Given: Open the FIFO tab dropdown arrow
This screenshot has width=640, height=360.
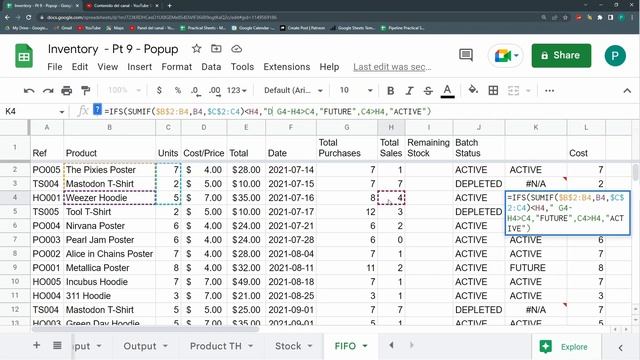Looking at the screenshot, I should 365,346.
